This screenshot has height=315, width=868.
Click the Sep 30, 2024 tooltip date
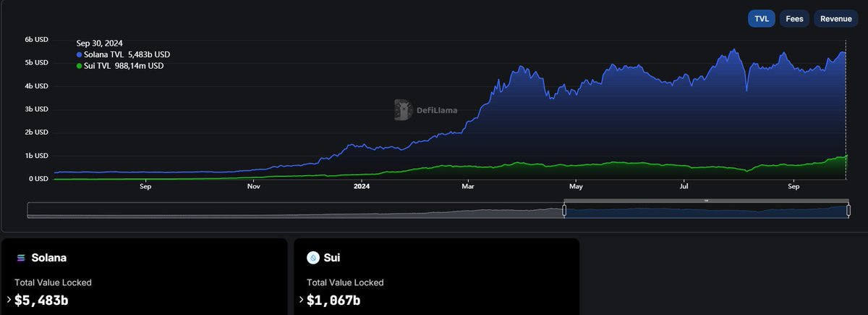coord(100,43)
